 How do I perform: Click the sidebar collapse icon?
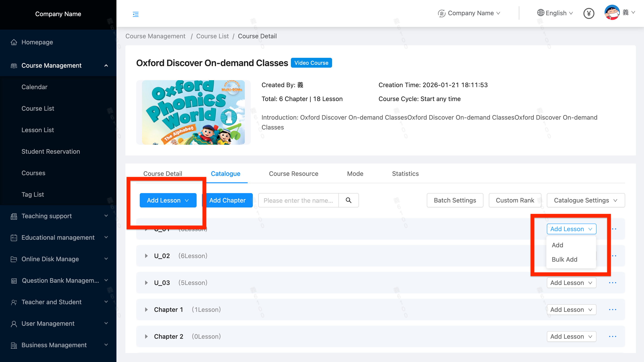tap(135, 14)
